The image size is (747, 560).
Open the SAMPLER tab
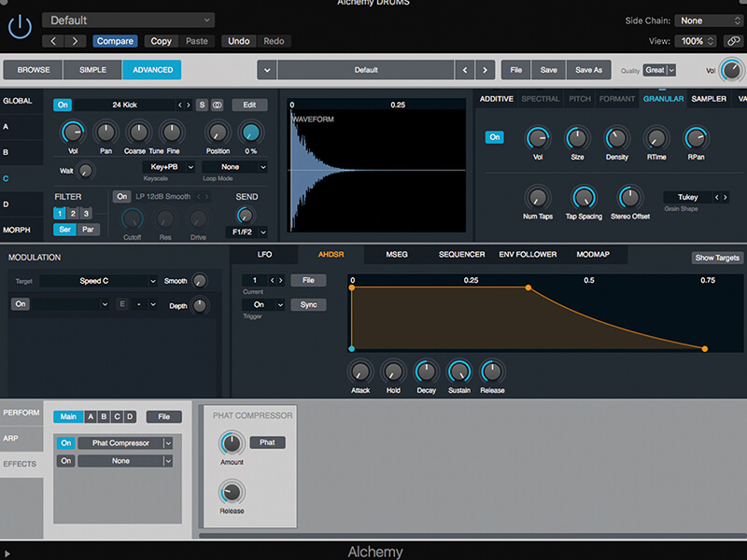[709, 99]
